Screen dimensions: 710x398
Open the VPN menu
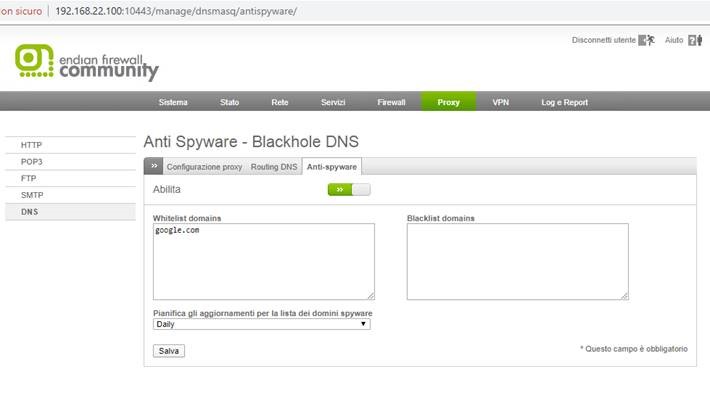(x=501, y=102)
